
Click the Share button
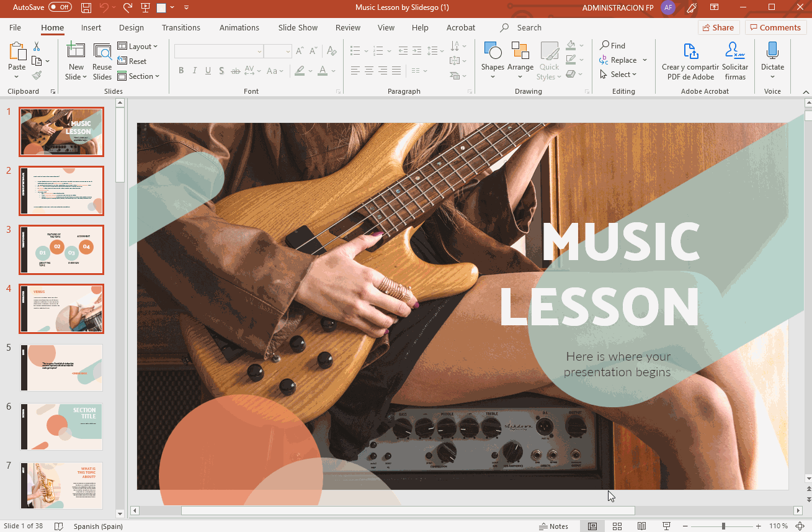(x=718, y=27)
